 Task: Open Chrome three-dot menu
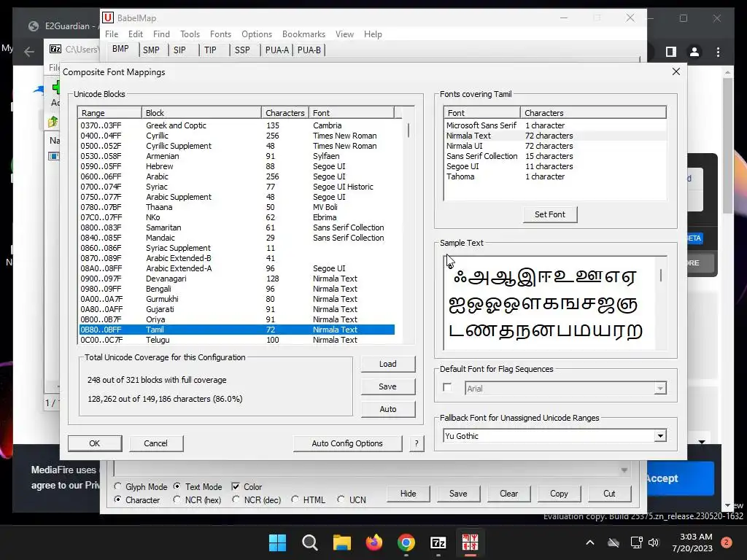click(x=718, y=52)
